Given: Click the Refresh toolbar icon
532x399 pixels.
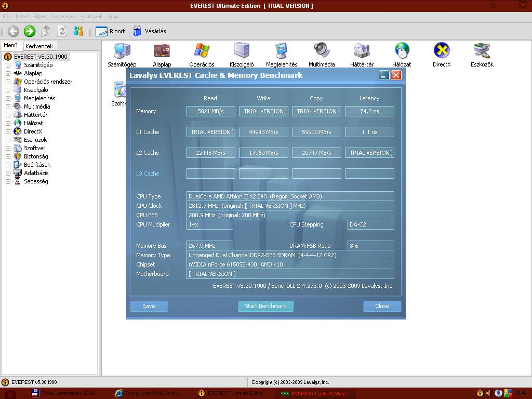Looking at the screenshot, I should click(x=62, y=31).
